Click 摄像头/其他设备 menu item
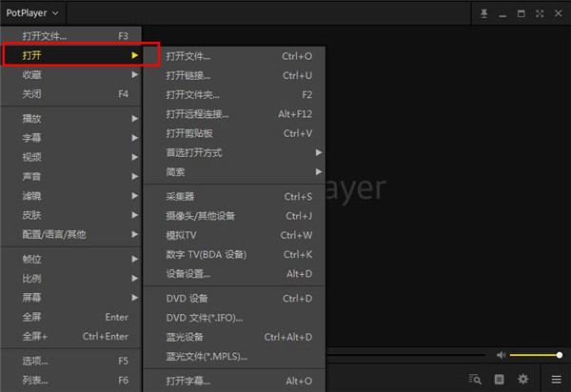571x392 pixels. 200,215
